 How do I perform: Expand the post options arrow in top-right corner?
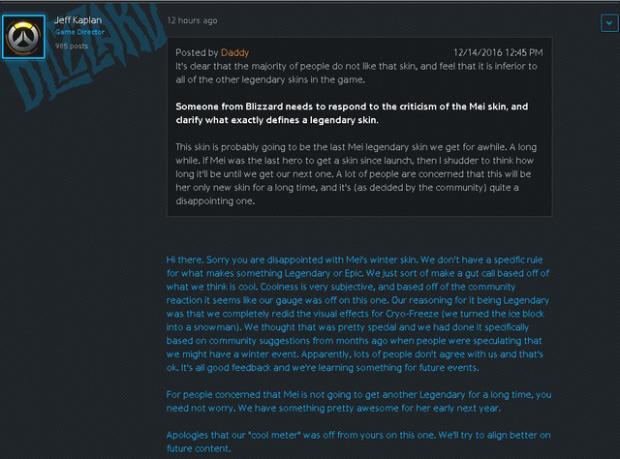tap(607, 21)
